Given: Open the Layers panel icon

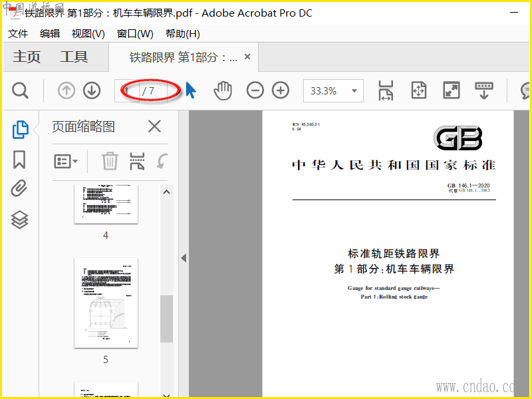Looking at the screenshot, I should click(19, 219).
